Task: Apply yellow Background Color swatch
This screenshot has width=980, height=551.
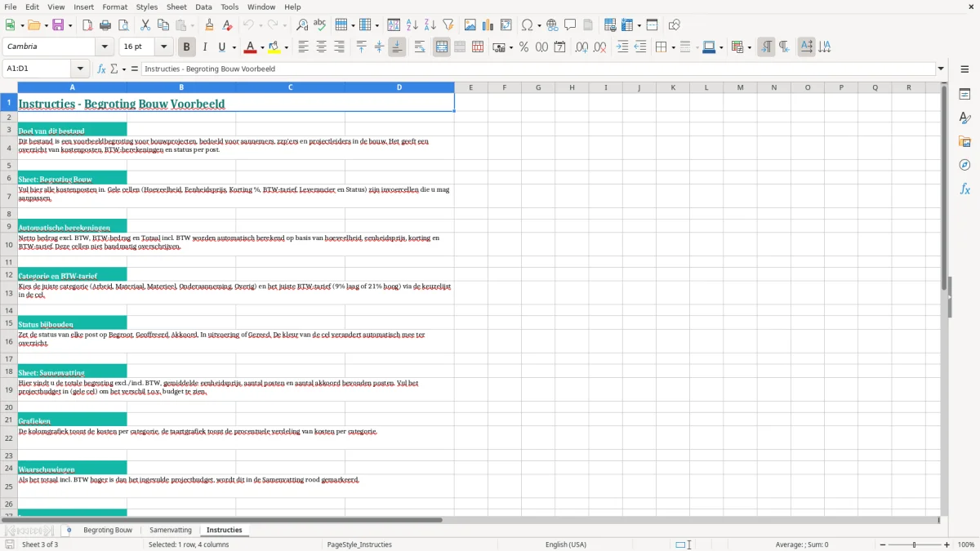Action: 274,47
